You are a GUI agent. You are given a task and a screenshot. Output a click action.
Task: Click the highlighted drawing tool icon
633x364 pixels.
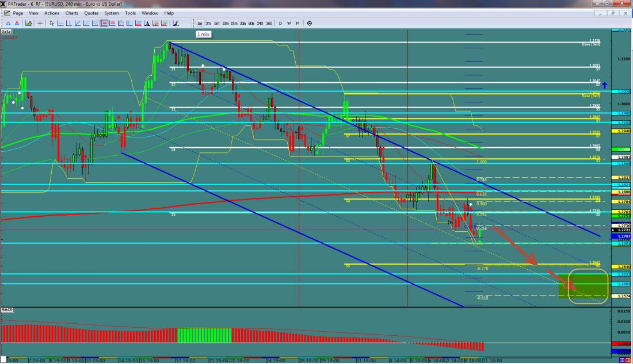[104, 24]
